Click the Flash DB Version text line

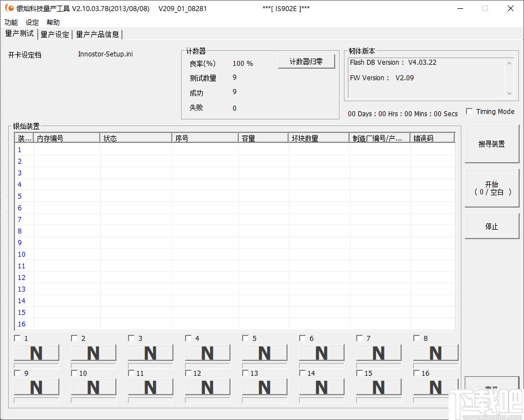(x=393, y=63)
